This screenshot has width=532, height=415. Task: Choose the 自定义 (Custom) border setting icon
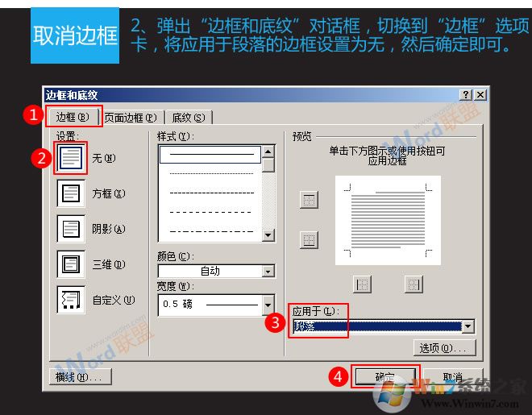pyautogui.click(x=71, y=300)
